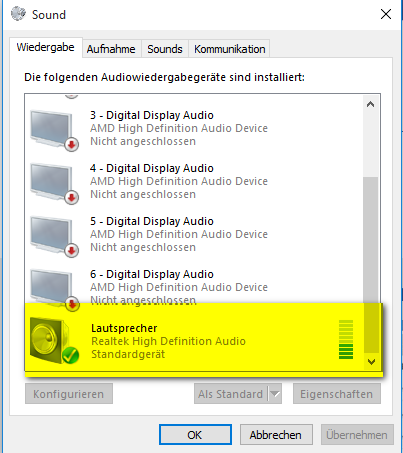Select the Wiedergabe tab
The width and height of the screenshot is (403, 453).
[x=46, y=47]
